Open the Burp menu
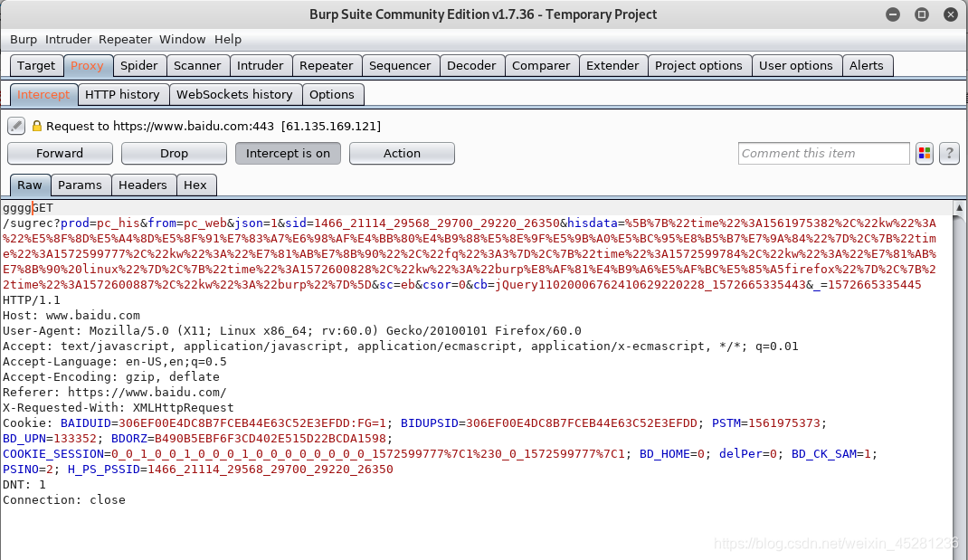The height and width of the screenshot is (560, 968). point(24,40)
